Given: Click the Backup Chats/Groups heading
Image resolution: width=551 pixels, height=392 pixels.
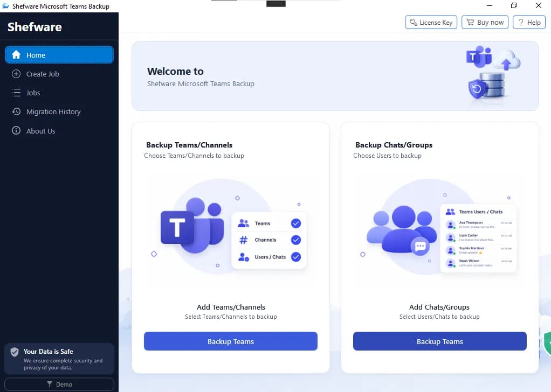Looking at the screenshot, I should tap(394, 145).
